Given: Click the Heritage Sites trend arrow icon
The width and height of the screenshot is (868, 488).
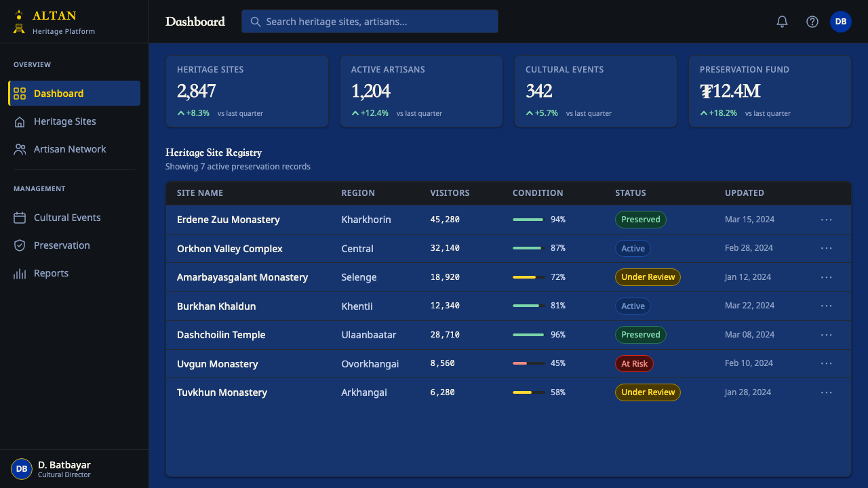Looking at the screenshot, I should click(181, 113).
